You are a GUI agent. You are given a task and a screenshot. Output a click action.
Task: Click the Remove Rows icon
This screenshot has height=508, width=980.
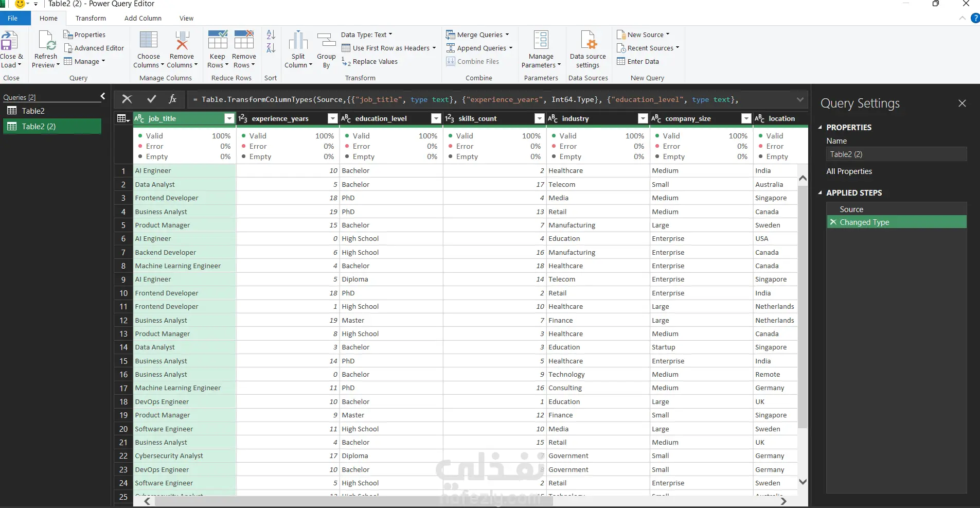(244, 40)
